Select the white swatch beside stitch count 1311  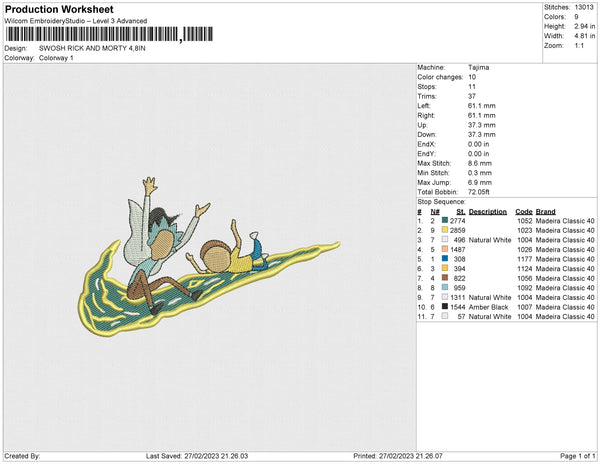pyautogui.click(x=445, y=297)
